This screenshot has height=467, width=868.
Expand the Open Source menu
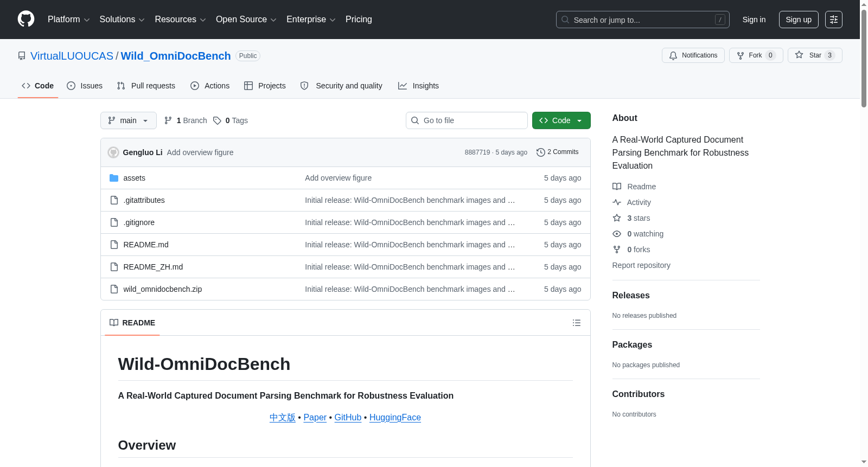click(246, 20)
